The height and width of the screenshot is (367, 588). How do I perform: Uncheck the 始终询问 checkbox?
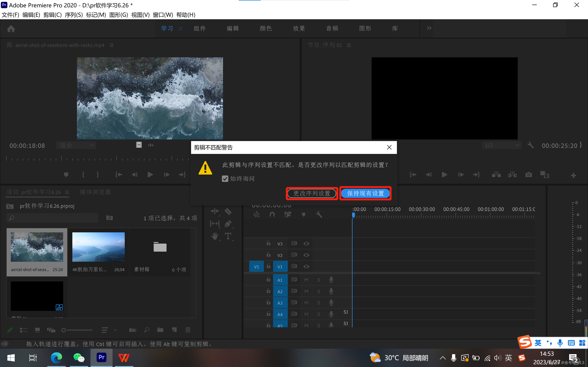tap(225, 179)
